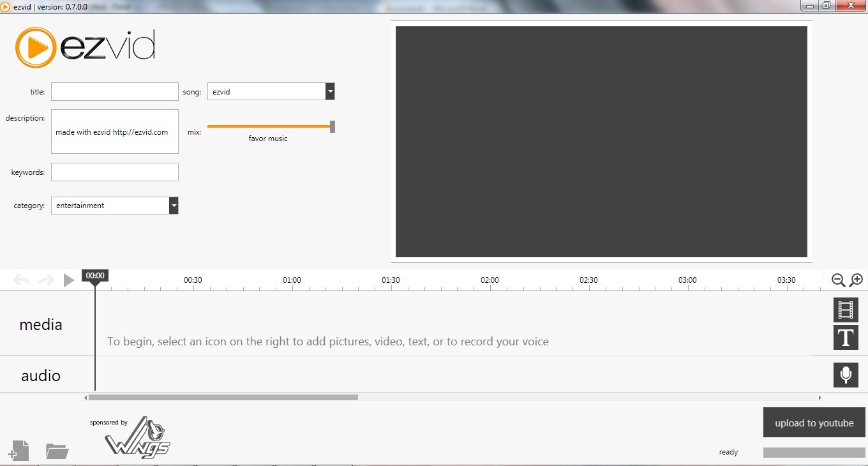Viewport: 868px width, 466px height.
Task: Click the timeline horizontal scrollbar thumb
Action: pos(223,397)
